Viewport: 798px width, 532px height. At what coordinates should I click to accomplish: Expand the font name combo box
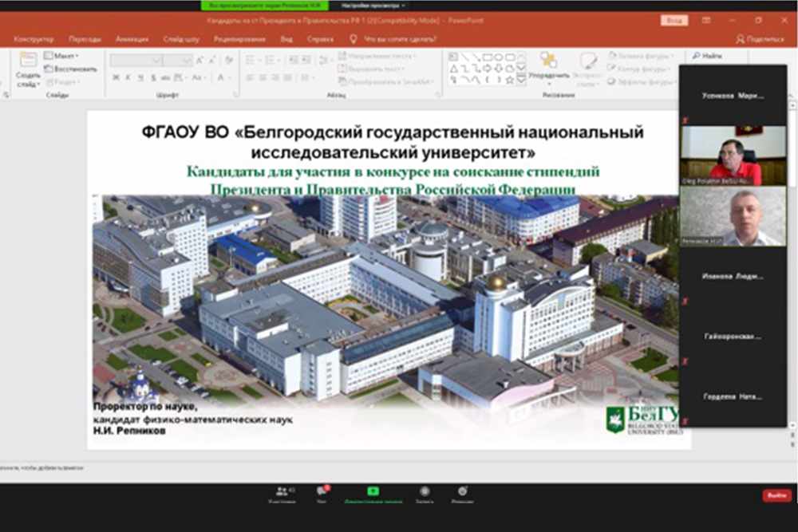point(156,60)
